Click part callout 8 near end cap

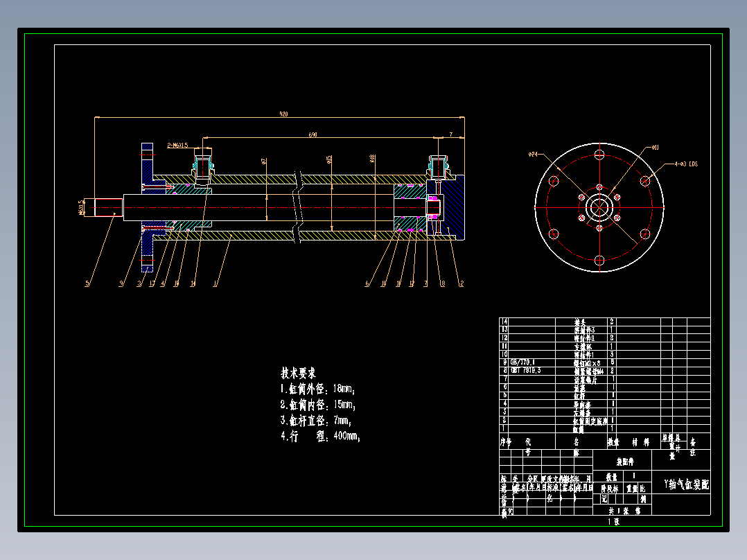443,283
